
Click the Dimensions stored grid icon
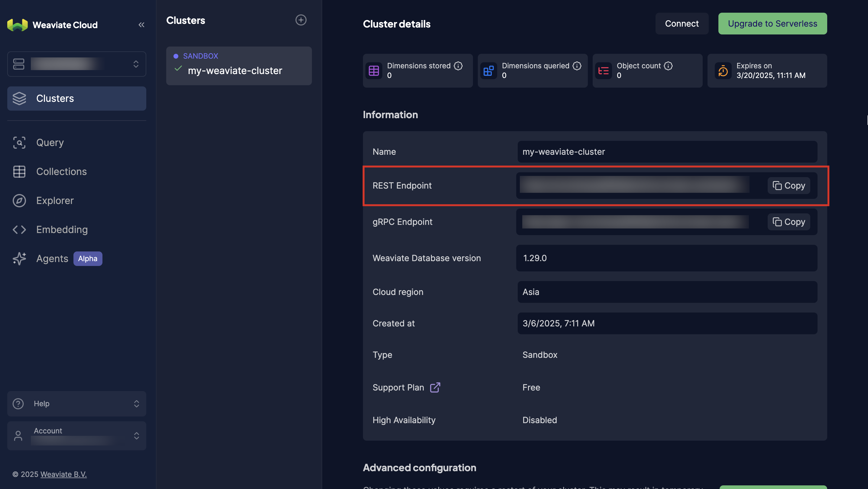(x=374, y=71)
